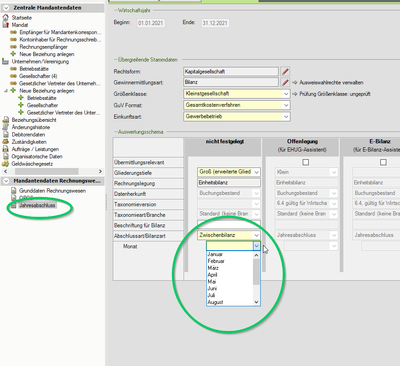Viewport: 400px width, 366px height.
Task: Open the Zwischenbilanz Abschlussart dropdown
Action: point(256,235)
